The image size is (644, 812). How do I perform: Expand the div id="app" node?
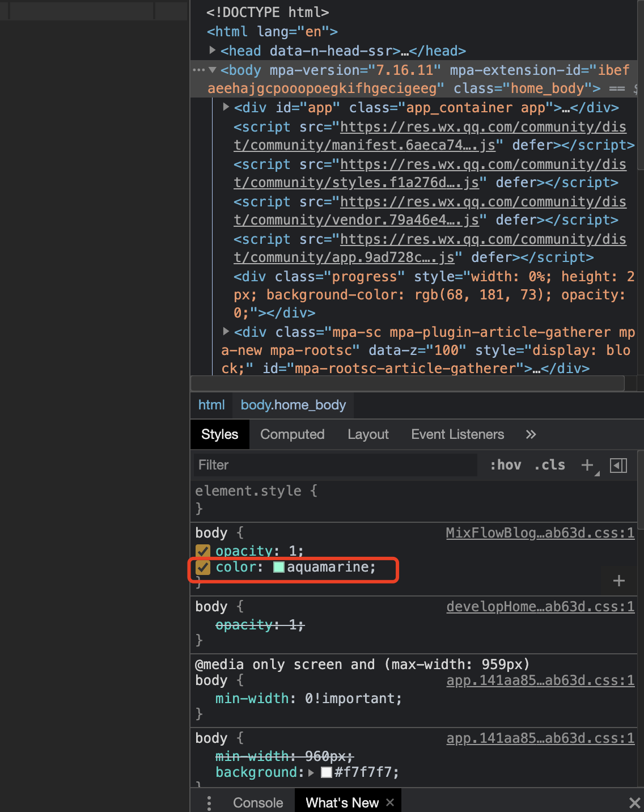(x=226, y=107)
